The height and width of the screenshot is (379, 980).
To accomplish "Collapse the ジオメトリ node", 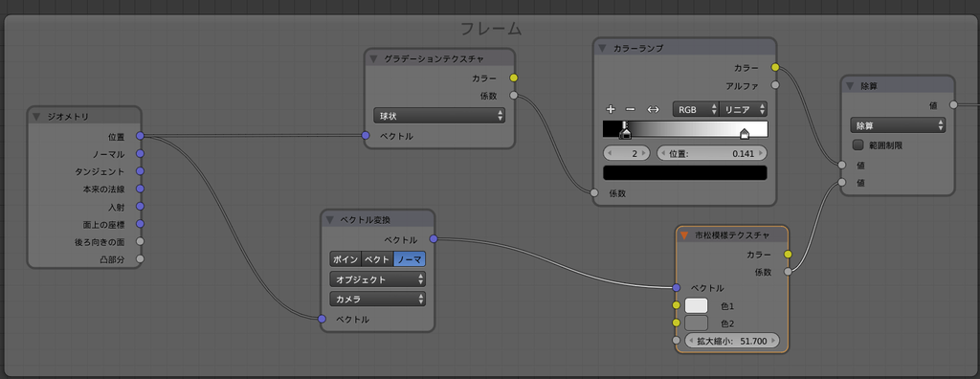I will tap(36, 117).
